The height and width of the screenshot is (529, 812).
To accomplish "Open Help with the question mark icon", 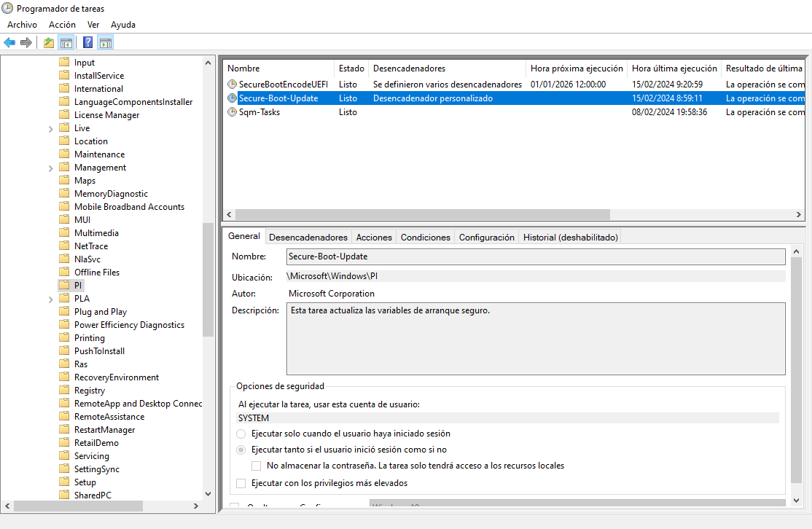I will [x=87, y=42].
